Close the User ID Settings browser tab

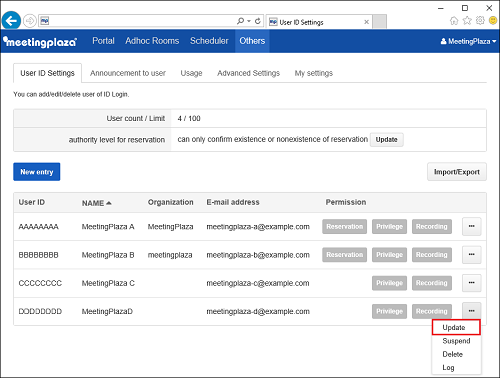coord(366,22)
